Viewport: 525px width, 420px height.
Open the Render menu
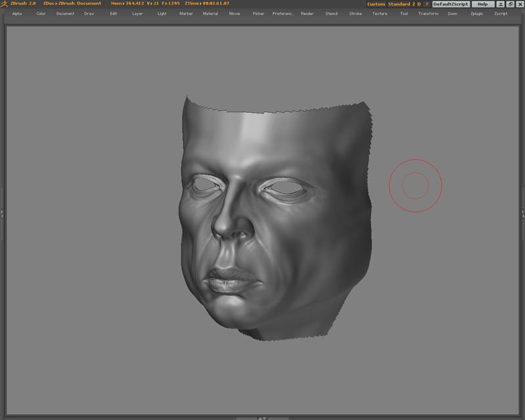pos(307,14)
